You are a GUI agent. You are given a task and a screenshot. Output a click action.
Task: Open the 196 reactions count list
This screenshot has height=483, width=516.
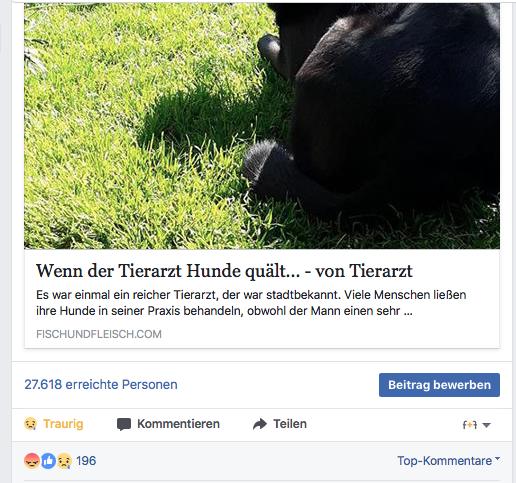click(86, 461)
